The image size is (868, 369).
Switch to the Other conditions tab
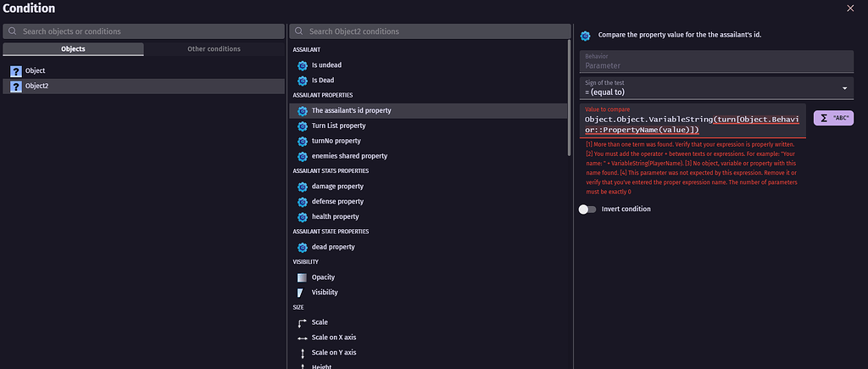tap(214, 49)
